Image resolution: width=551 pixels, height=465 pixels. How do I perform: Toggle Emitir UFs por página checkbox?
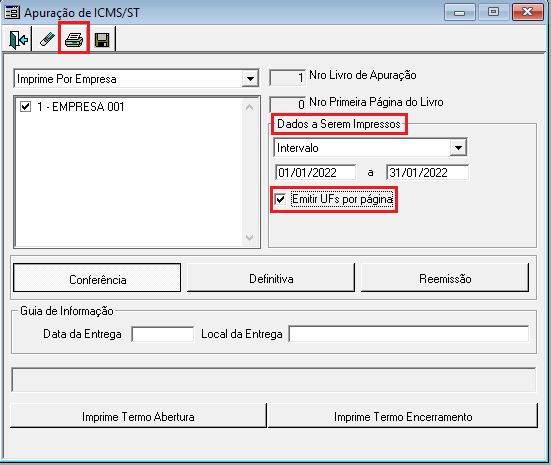(x=280, y=199)
